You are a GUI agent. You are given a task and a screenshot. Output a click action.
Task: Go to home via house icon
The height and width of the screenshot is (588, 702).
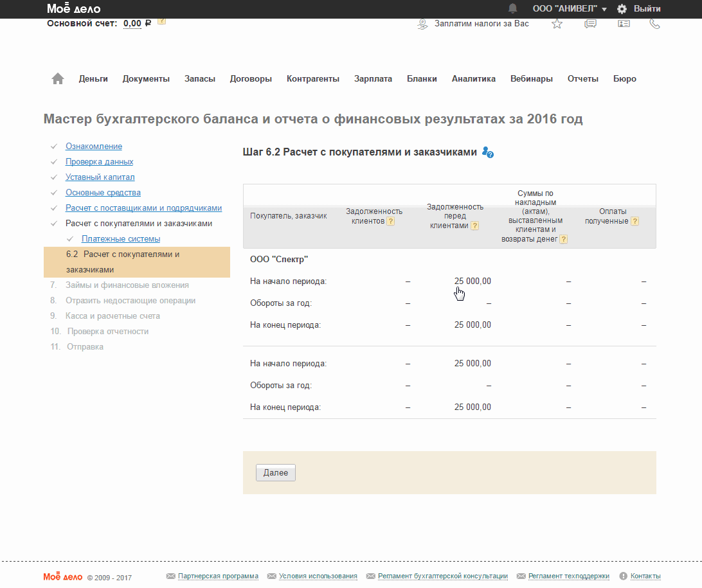click(58, 78)
